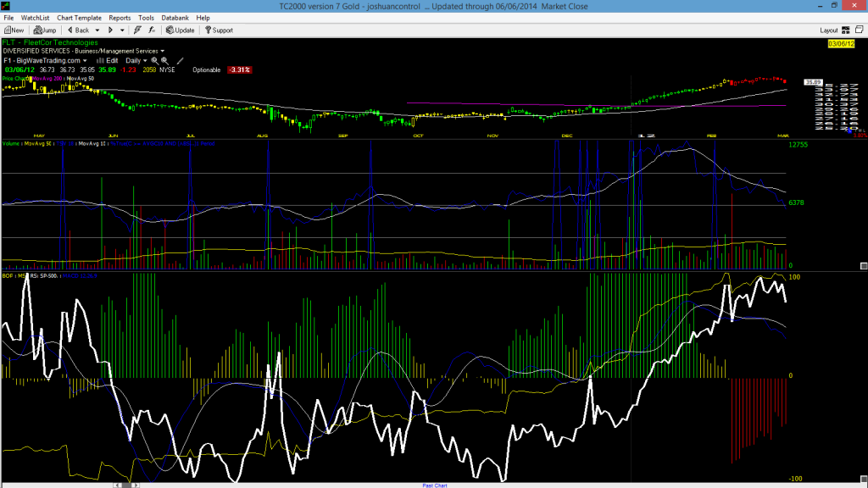The height and width of the screenshot is (488, 868).
Task: Click the New toolbar button
Action: point(14,30)
